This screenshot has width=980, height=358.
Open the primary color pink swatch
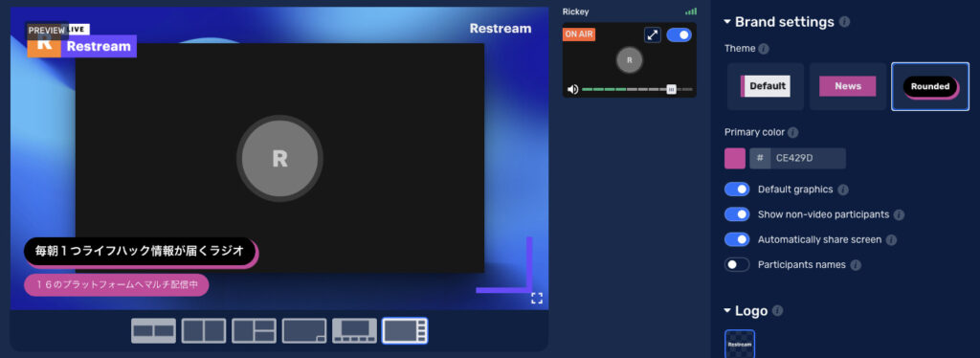tap(735, 158)
